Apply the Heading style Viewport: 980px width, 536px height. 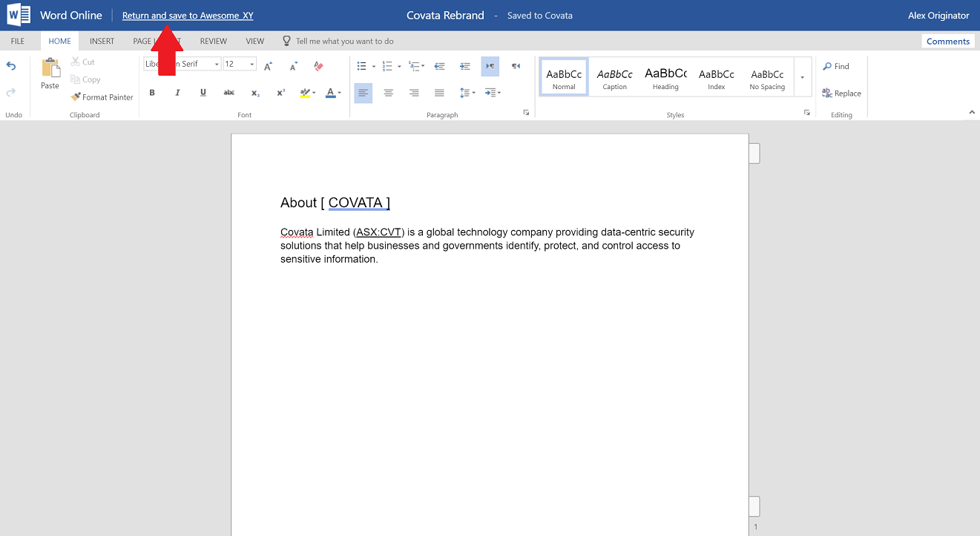click(665, 77)
